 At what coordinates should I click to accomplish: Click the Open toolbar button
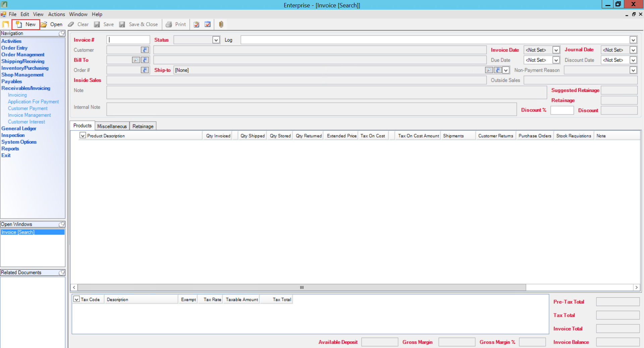(x=52, y=24)
